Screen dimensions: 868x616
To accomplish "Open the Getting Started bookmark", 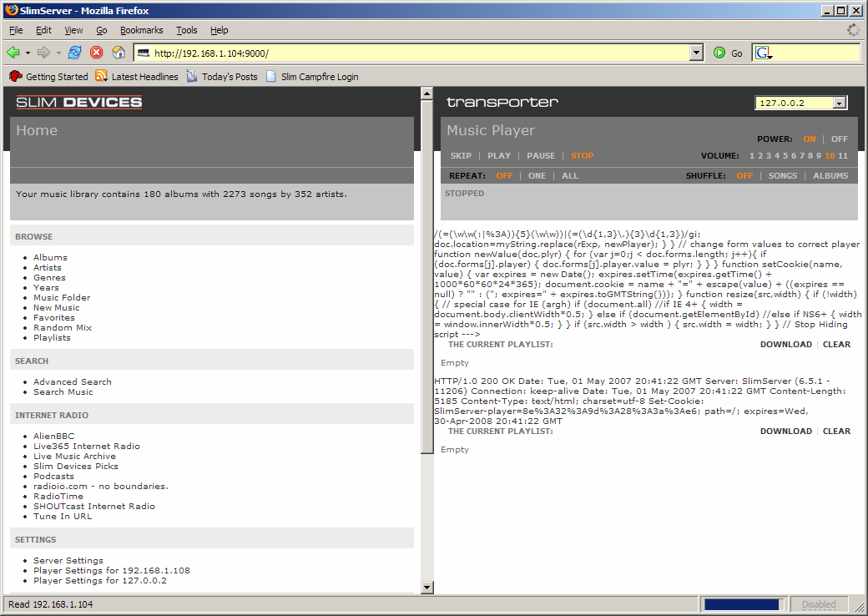I will (x=48, y=77).
